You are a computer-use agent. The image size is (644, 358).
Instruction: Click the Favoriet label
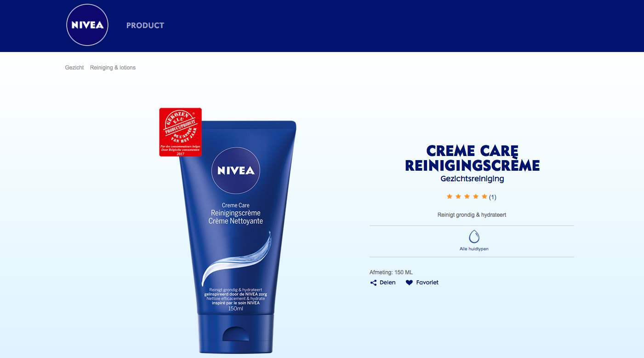(x=427, y=283)
